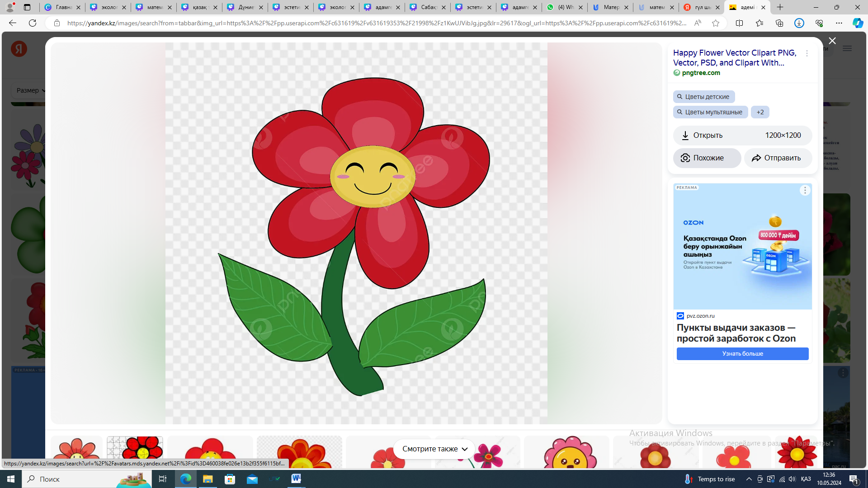Close the Yandex image viewer overlay
868x488 pixels.
(x=832, y=41)
